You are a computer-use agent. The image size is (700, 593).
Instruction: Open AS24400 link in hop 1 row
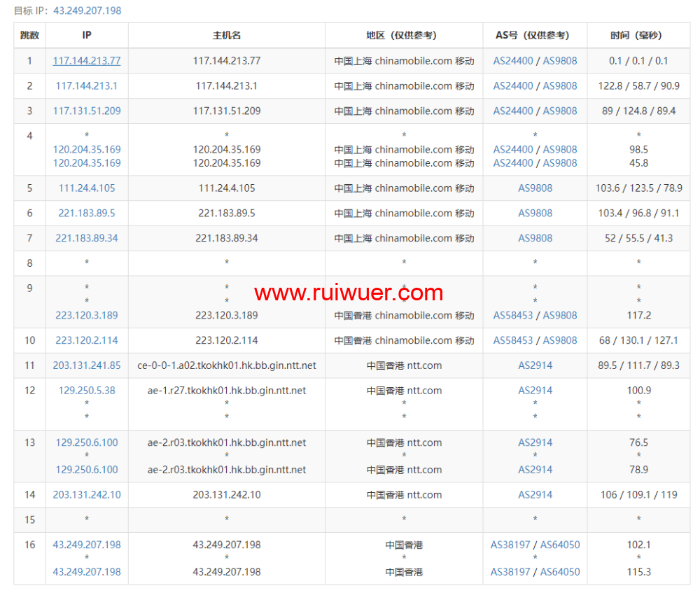(513, 61)
